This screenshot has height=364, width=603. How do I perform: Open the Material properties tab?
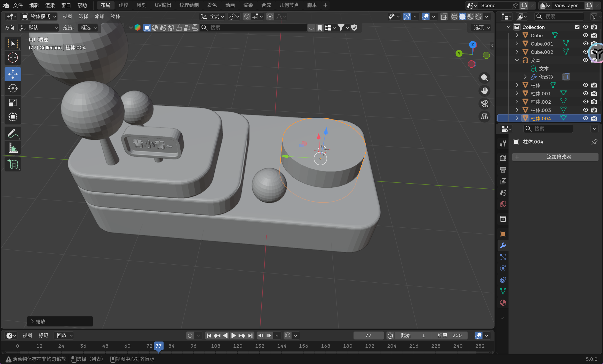click(503, 303)
